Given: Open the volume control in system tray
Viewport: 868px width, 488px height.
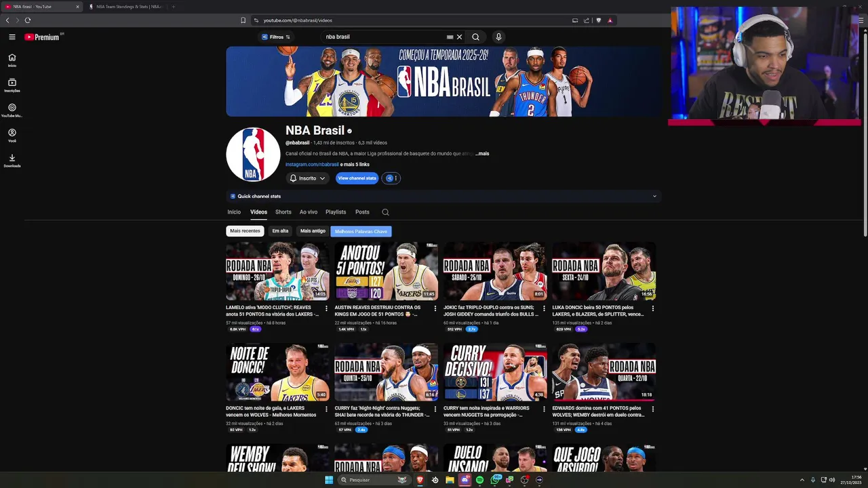Looking at the screenshot, I should click(x=832, y=480).
